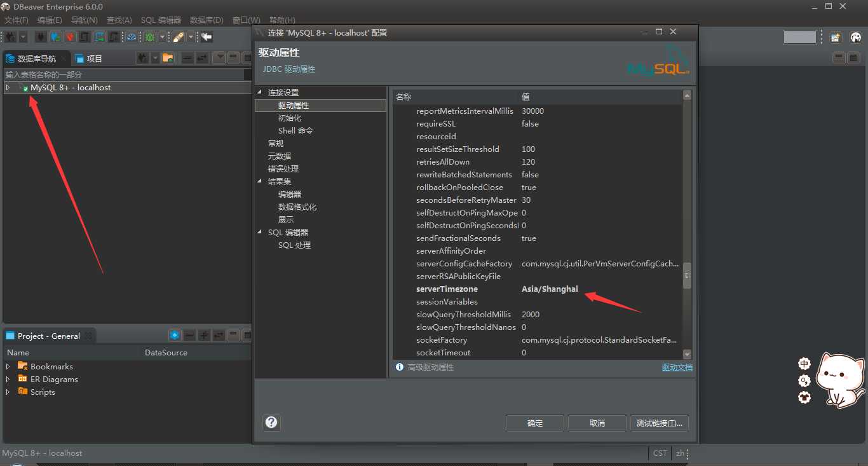Screen dimensions: 868x466
Task: Click collapse-all icon in Project panel toolbar
Action: 189,335
